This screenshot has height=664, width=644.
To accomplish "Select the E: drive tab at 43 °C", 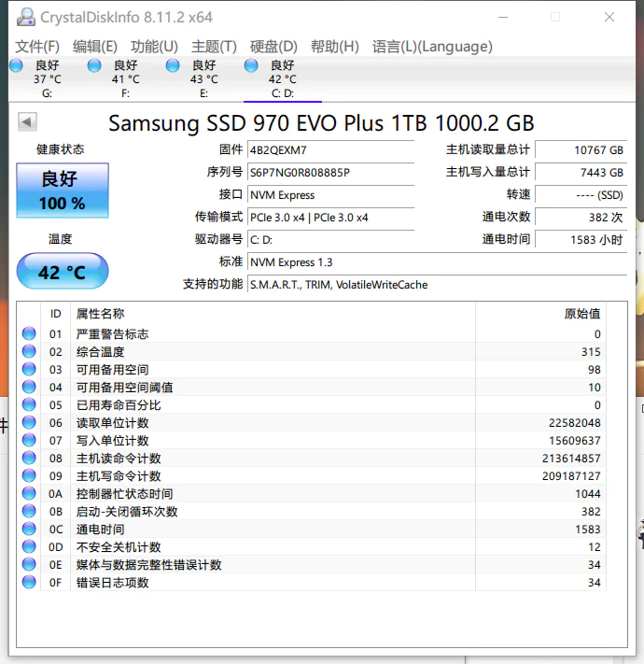I will (204, 78).
